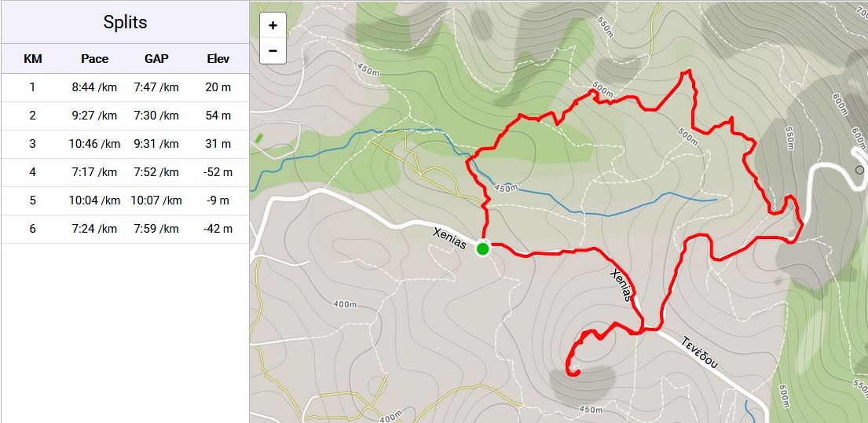Image resolution: width=868 pixels, height=423 pixels.
Task: Select the kilometer 3 split row
Action: [125, 144]
